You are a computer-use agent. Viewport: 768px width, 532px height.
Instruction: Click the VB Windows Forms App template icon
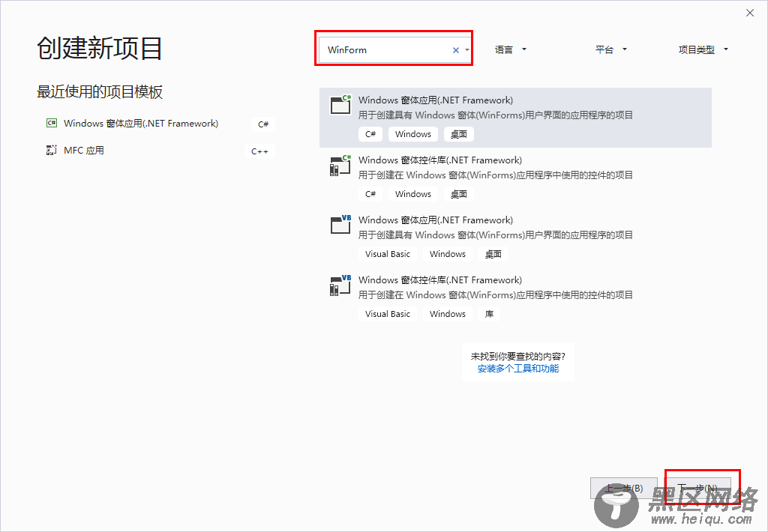click(341, 225)
